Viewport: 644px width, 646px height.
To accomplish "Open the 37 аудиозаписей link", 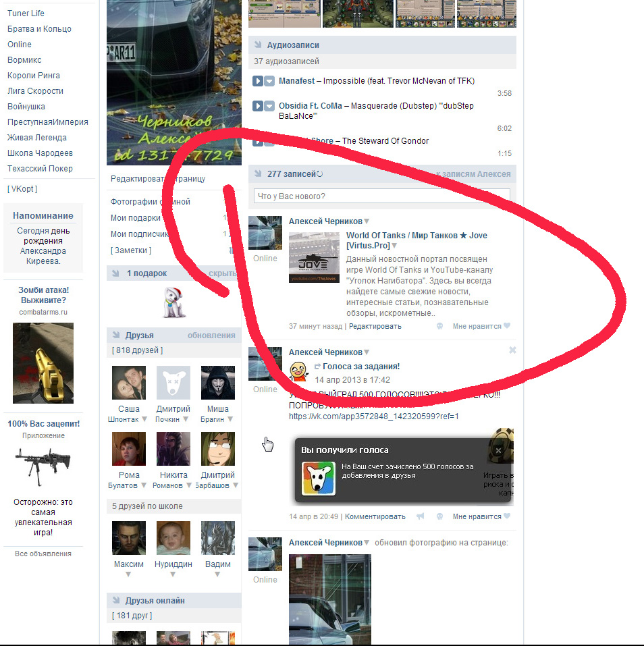I will click(x=286, y=61).
